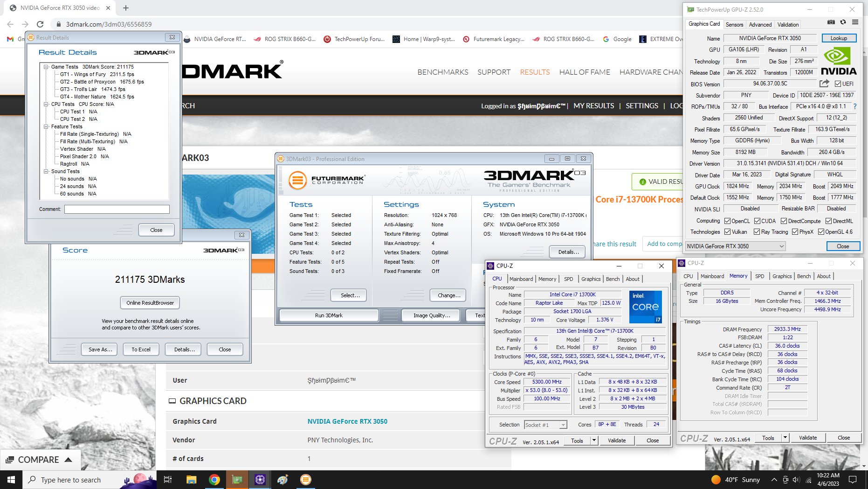Open Paint from the taskbar
868x489 pixels.
(282, 480)
